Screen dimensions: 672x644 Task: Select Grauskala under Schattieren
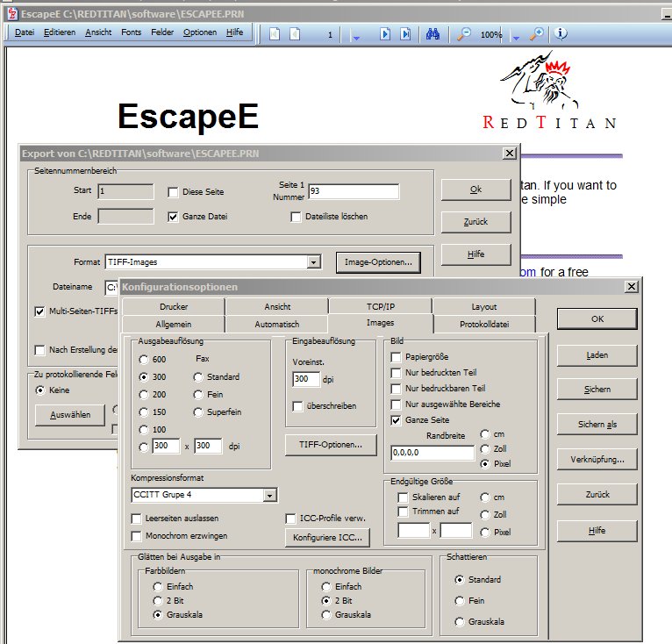460,622
